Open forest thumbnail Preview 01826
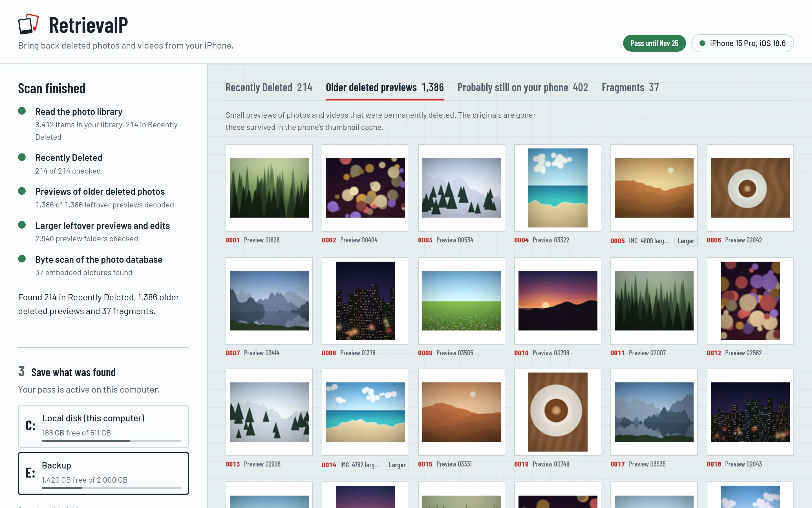The height and width of the screenshot is (508, 812). tap(269, 188)
